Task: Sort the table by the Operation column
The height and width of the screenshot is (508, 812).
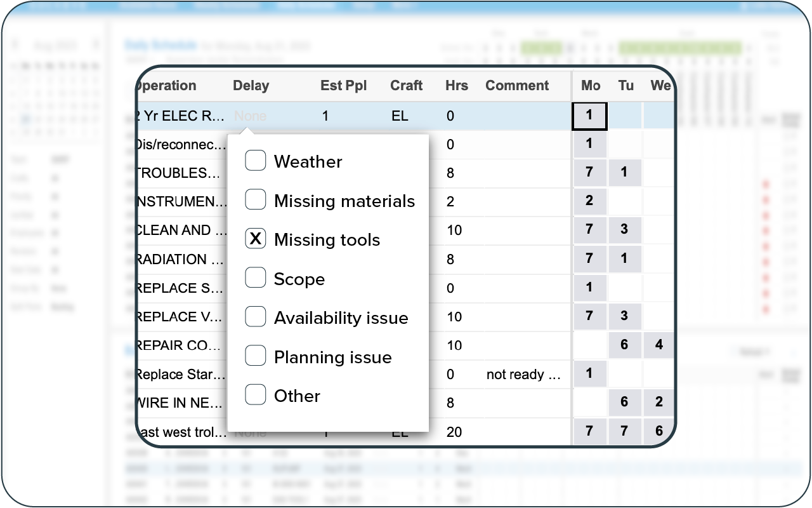Action: tap(166, 85)
